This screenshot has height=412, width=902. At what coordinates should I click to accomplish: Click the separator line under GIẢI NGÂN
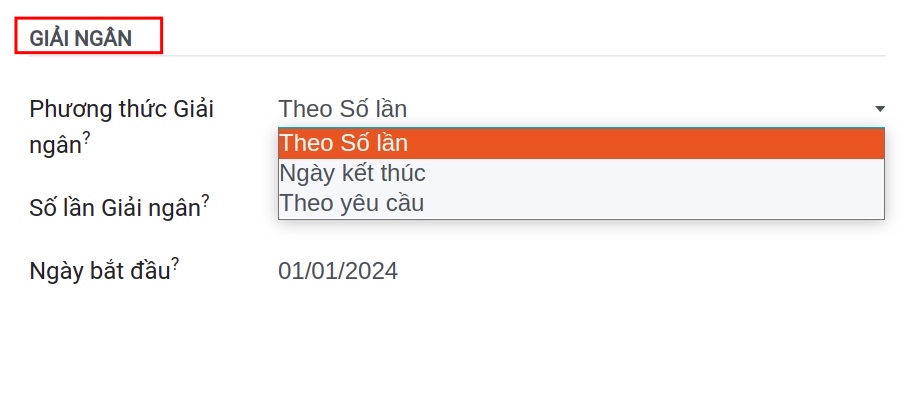(x=449, y=56)
